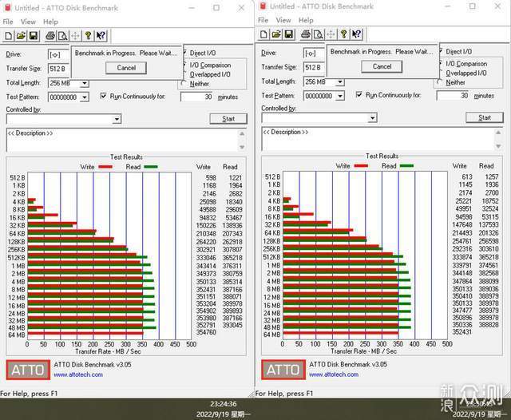
Task: Click taskbar clock showing 23:24:36
Action: (224, 404)
